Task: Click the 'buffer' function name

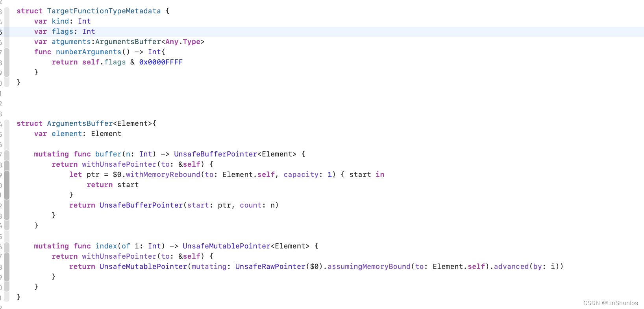Action: [x=108, y=154]
